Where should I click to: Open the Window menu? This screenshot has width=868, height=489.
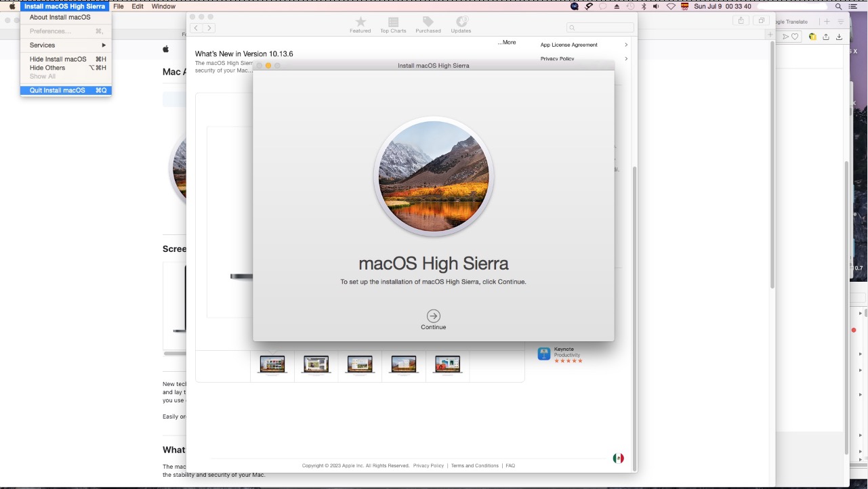tap(163, 6)
